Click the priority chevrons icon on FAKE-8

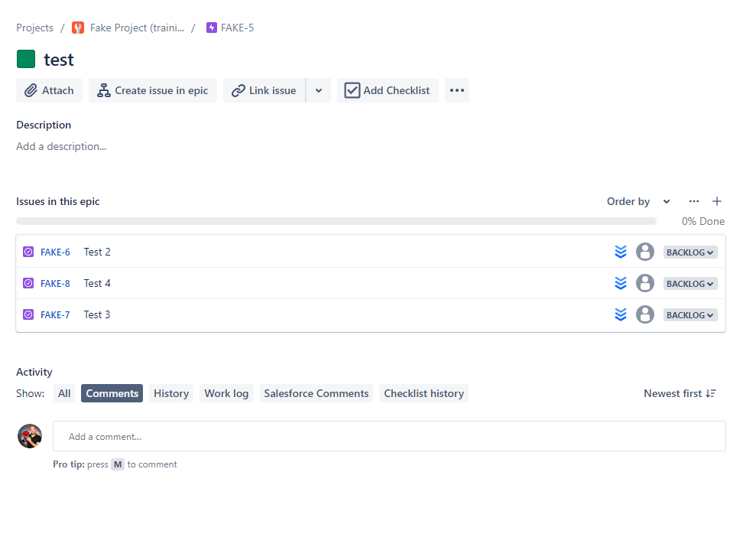[621, 283]
